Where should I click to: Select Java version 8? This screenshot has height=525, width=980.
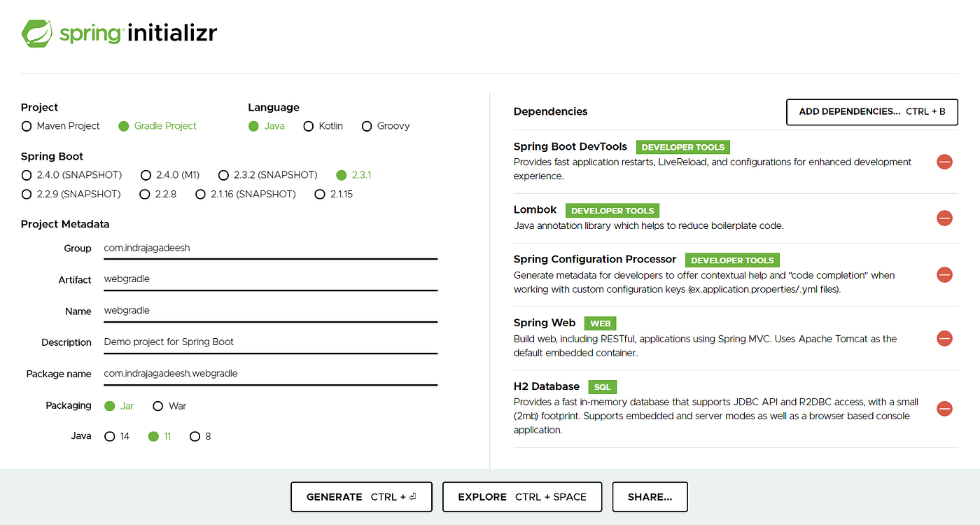195,436
